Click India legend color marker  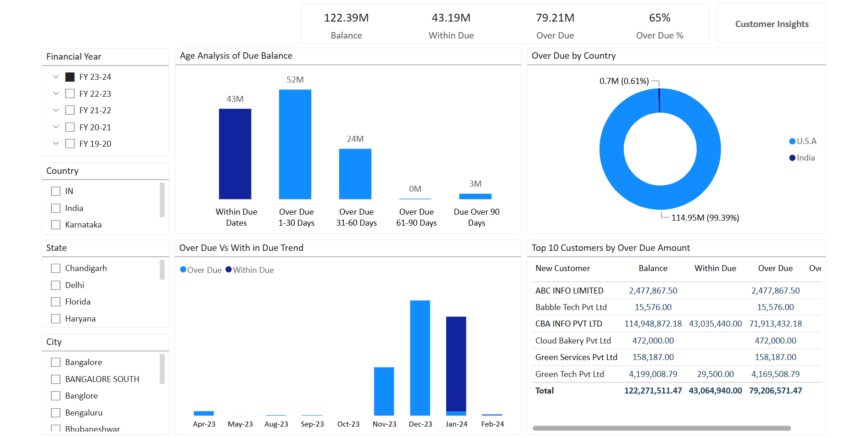792,158
